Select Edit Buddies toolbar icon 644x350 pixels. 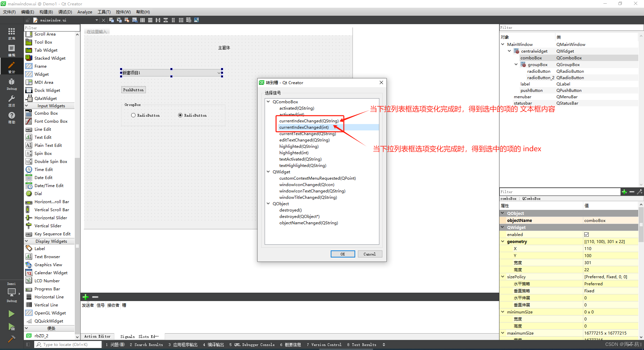pos(127,20)
